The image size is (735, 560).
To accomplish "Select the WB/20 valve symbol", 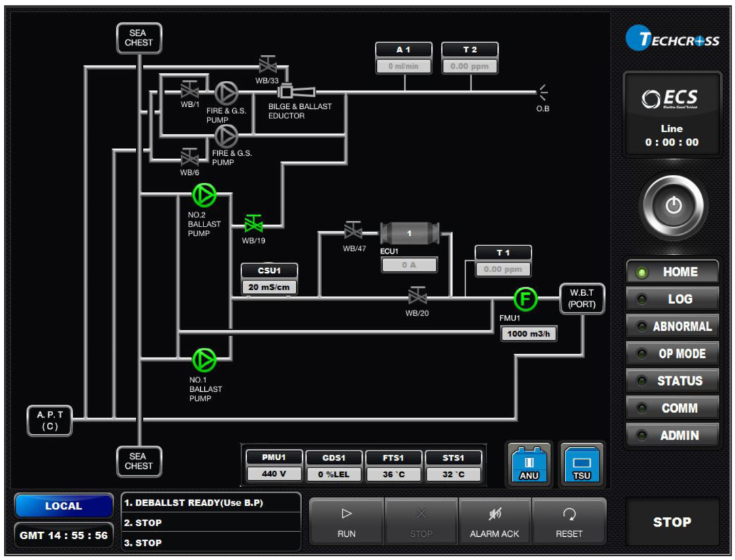I will pos(416,297).
